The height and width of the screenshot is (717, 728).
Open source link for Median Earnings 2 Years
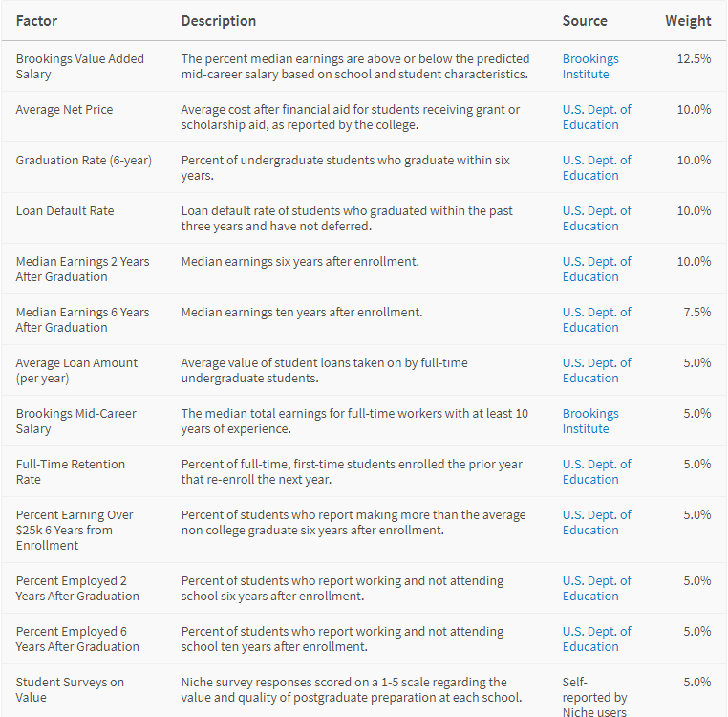click(x=596, y=269)
